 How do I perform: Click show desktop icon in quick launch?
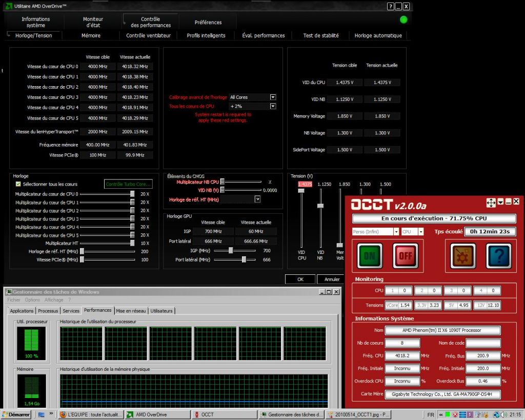pyautogui.click(x=42, y=415)
